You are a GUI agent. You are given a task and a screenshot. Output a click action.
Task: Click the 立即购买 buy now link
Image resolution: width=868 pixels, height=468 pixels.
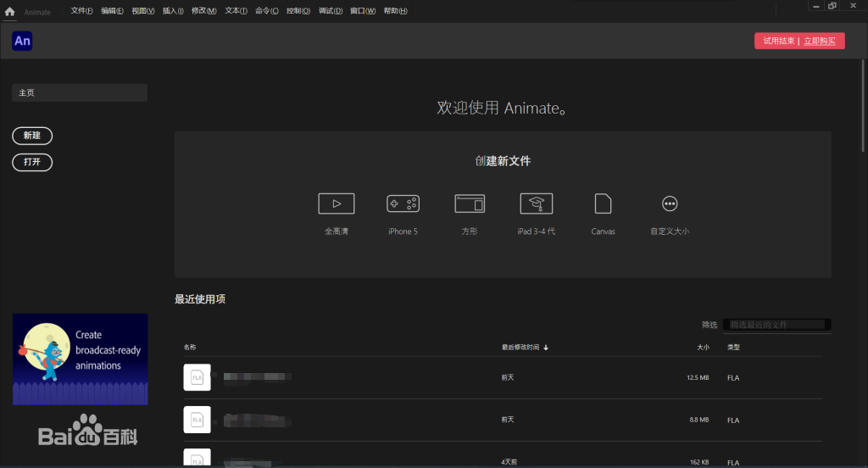[820, 41]
